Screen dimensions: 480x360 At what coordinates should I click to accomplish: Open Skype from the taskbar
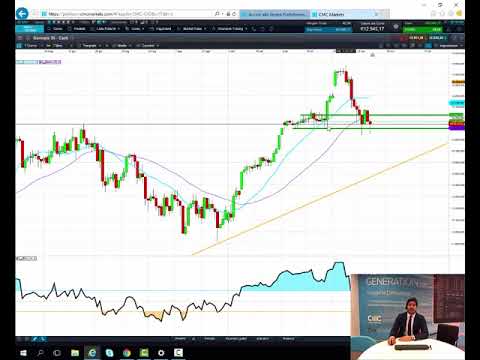[x=109, y=353]
